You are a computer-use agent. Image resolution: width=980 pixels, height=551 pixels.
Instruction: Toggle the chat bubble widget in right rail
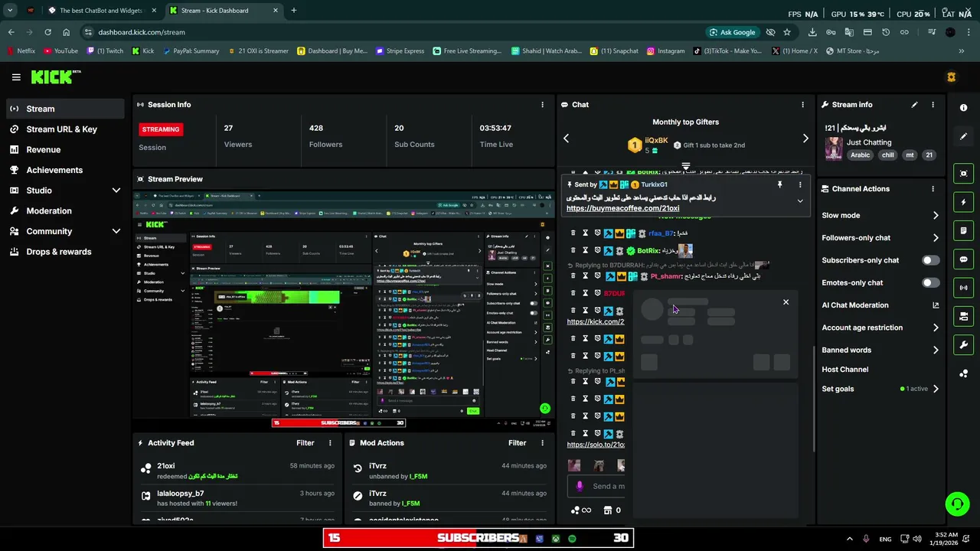[963, 259]
